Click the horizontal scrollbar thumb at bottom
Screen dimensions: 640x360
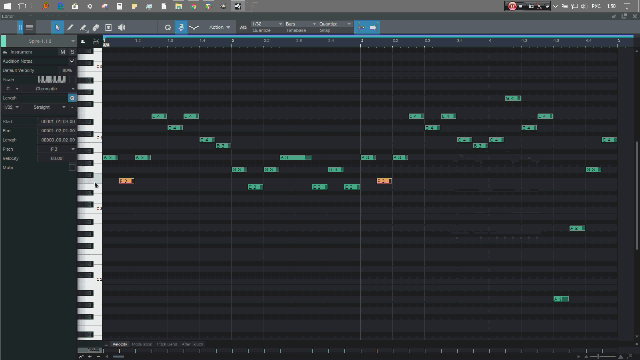click(119, 357)
